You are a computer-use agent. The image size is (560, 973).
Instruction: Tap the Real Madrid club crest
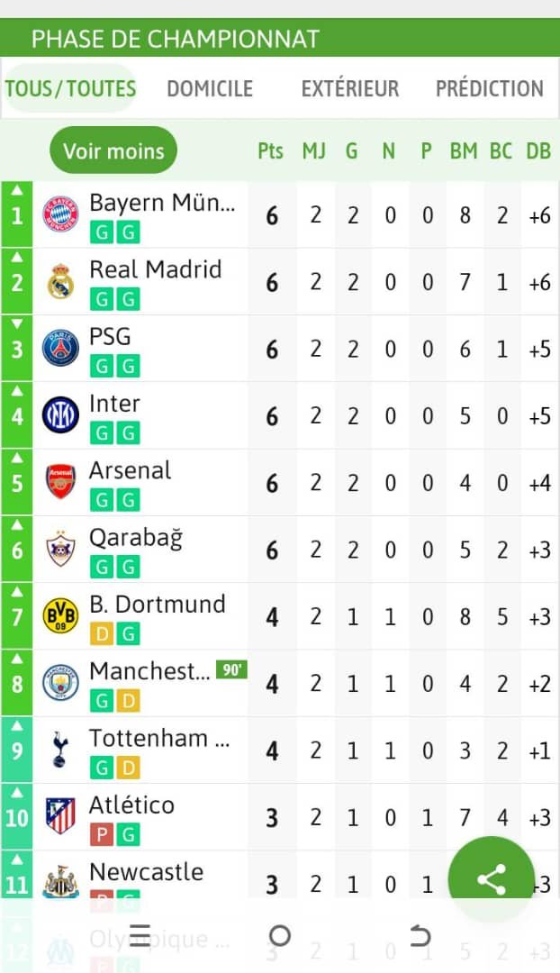[x=60, y=282]
